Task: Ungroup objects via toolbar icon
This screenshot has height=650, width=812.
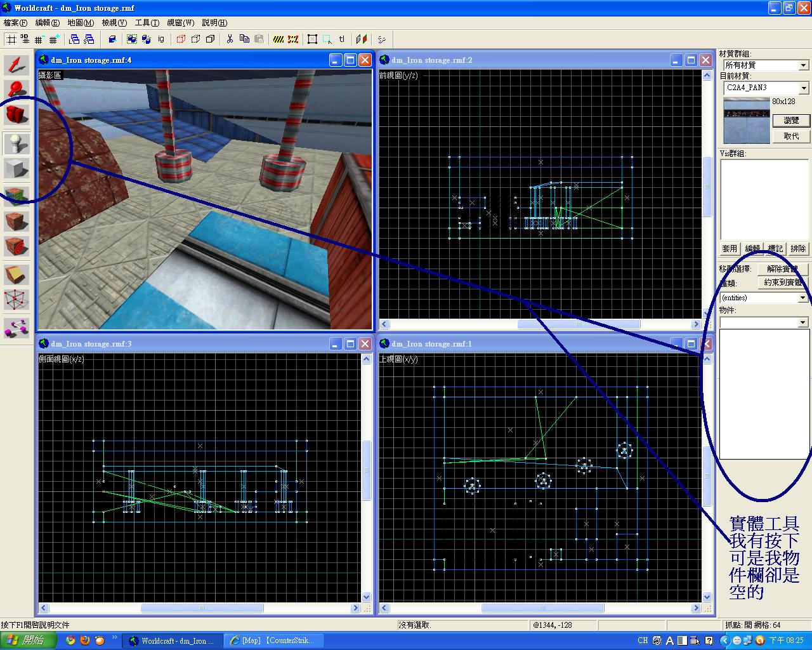Action: pos(147,39)
